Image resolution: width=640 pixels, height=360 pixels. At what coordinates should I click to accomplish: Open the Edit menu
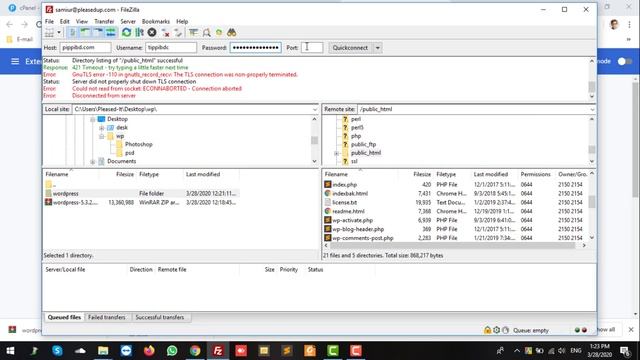64,21
